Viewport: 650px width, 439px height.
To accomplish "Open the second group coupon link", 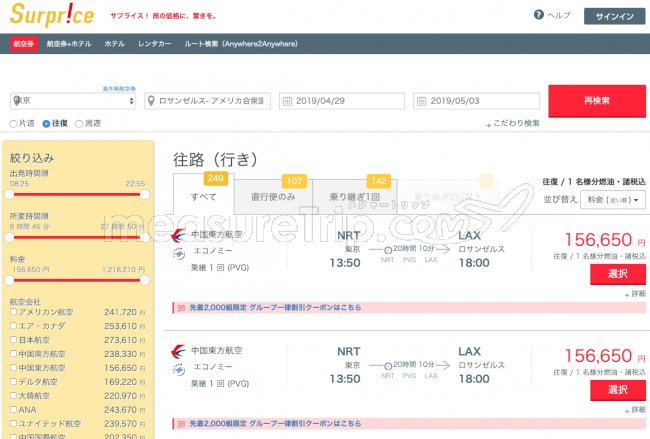I will [275, 424].
